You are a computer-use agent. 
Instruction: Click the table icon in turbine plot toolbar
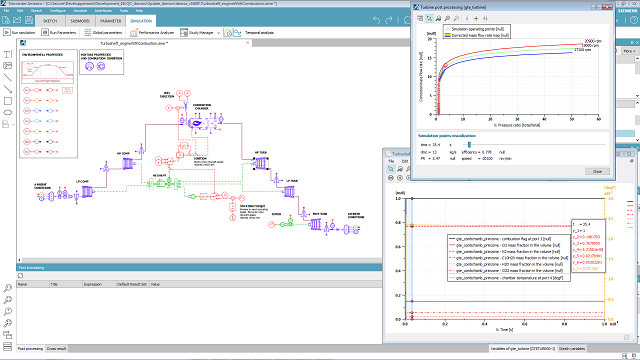(420, 18)
